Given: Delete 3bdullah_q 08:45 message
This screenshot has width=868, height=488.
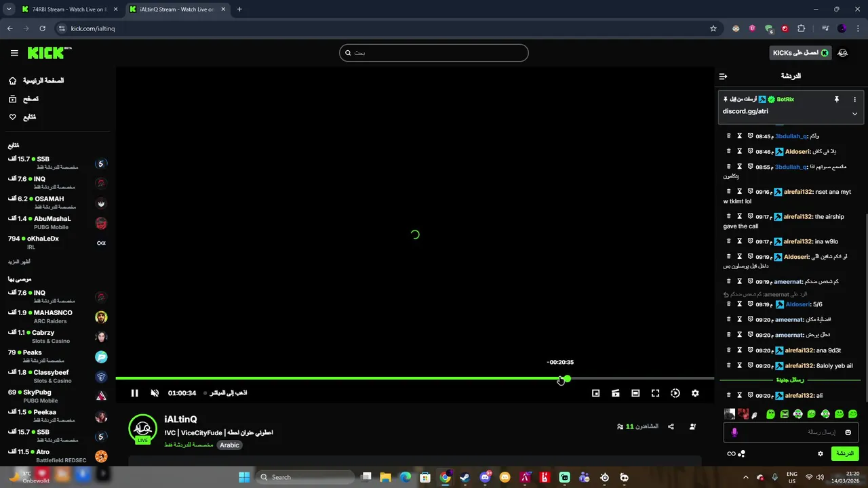Looking at the screenshot, I should 729,136.
